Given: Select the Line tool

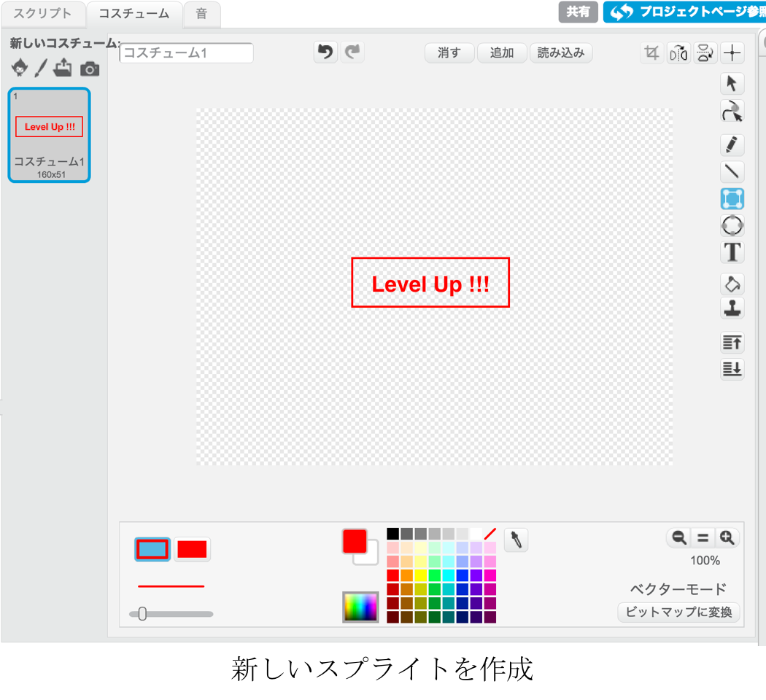Looking at the screenshot, I should click(x=732, y=171).
